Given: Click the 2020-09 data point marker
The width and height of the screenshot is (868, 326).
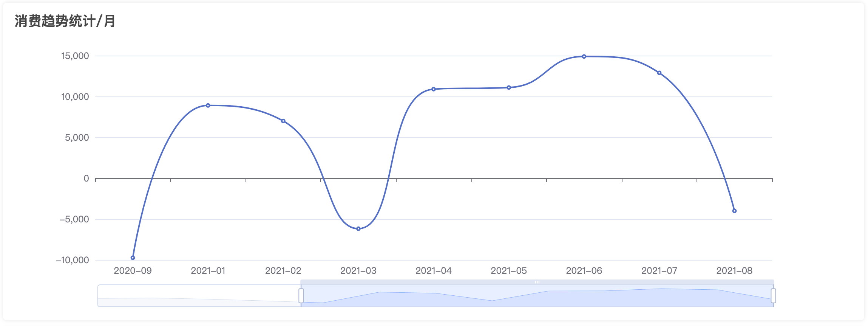Looking at the screenshot, I should (x=133, y=258).
